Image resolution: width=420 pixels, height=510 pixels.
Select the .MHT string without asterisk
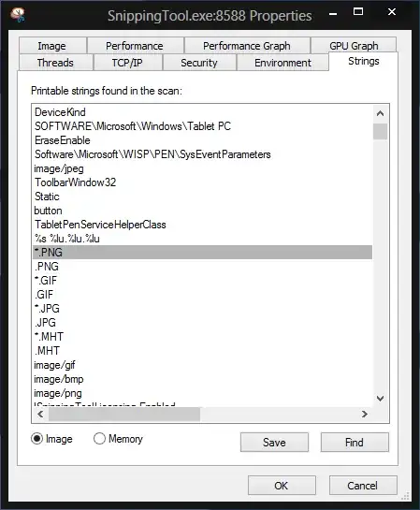tap(203, 351)
